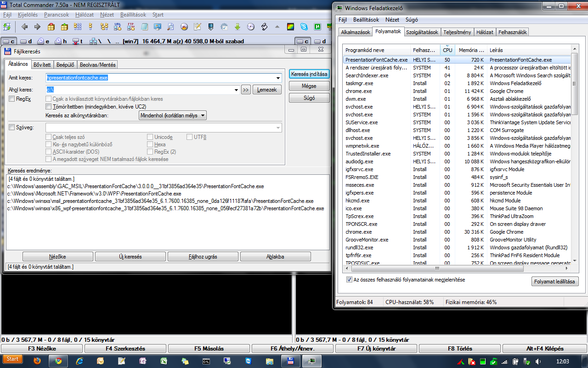Select drive c in right panel drive bar
The height and width of the screenshot is (368, 588).
click(303, 41)
